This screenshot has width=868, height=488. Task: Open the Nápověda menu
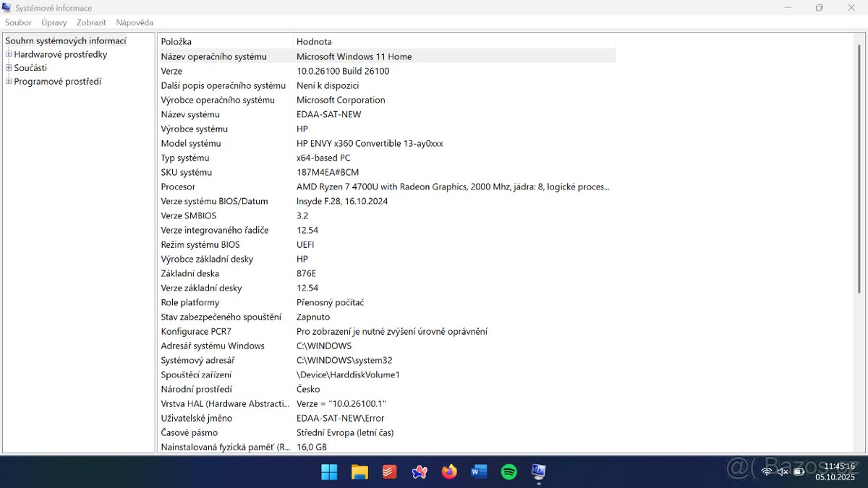[x=134, y=22]
